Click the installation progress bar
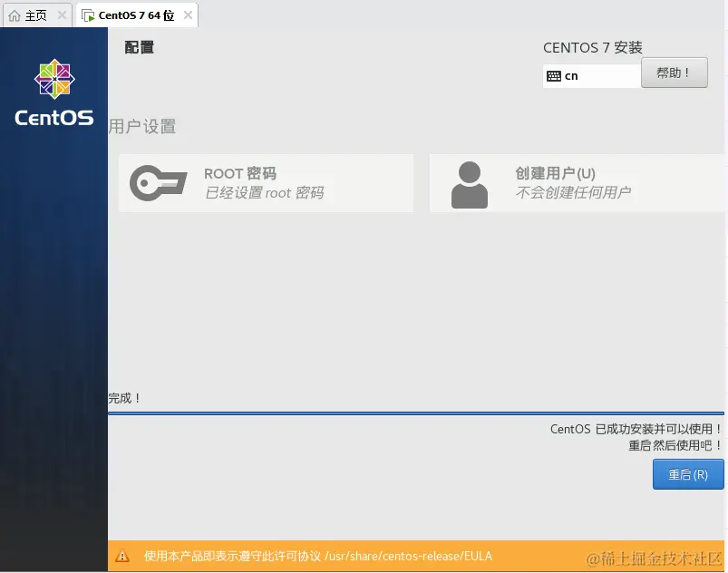728x573 pixels. 416,413
